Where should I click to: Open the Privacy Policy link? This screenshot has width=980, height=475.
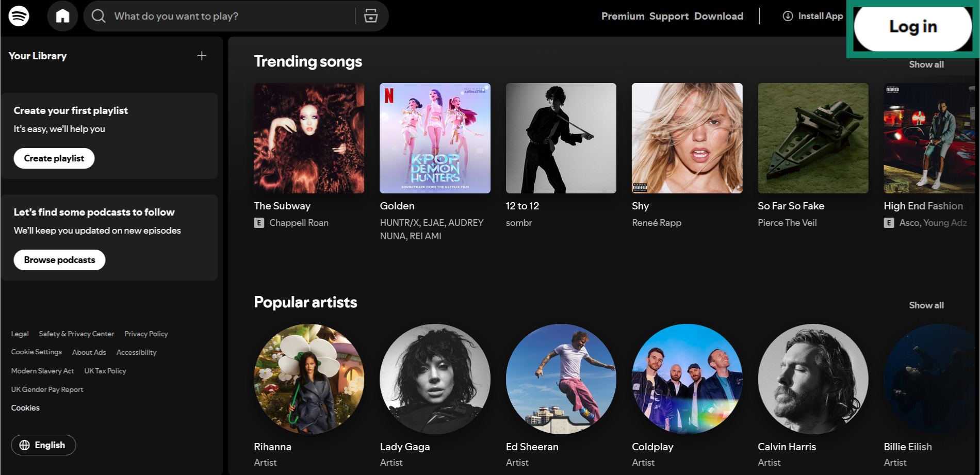point(146,334)
